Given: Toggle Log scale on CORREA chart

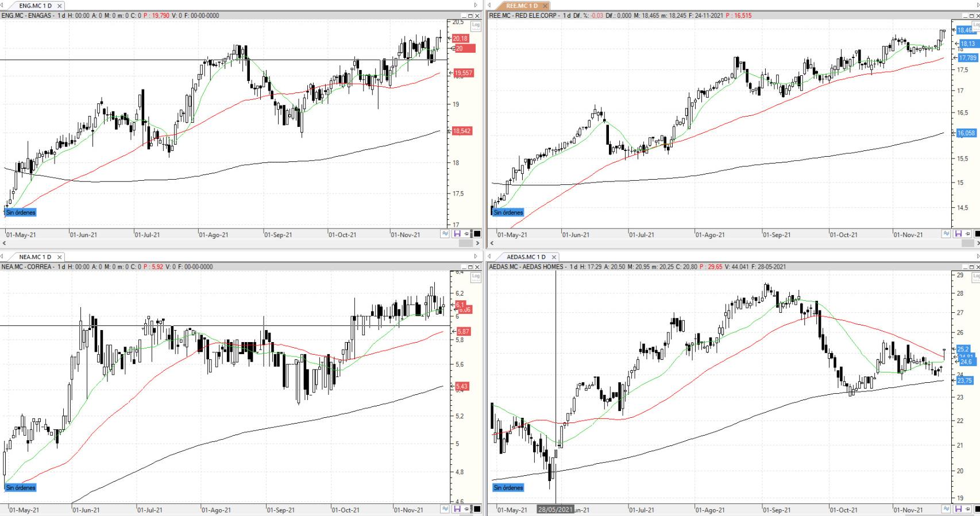Looking at the screenshot, I should [476, 277].
